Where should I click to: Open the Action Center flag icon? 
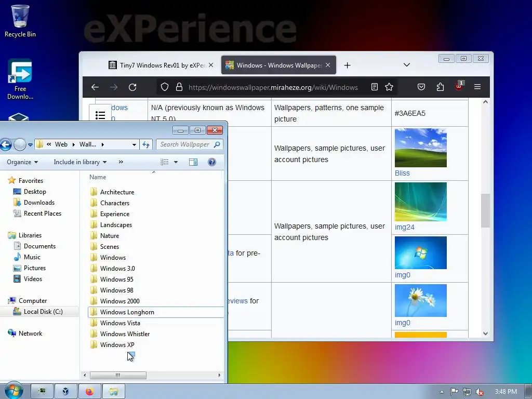[x=454, y=392]
